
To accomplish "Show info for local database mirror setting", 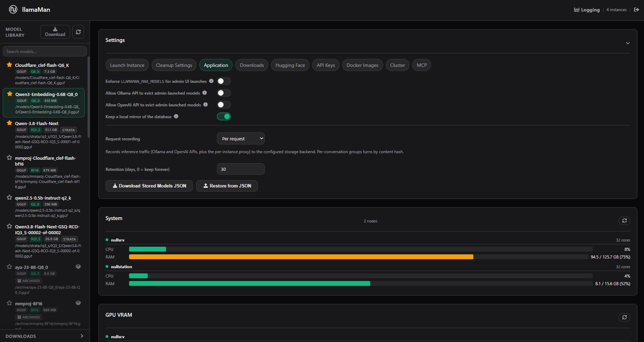I will (x=176, y=116).
